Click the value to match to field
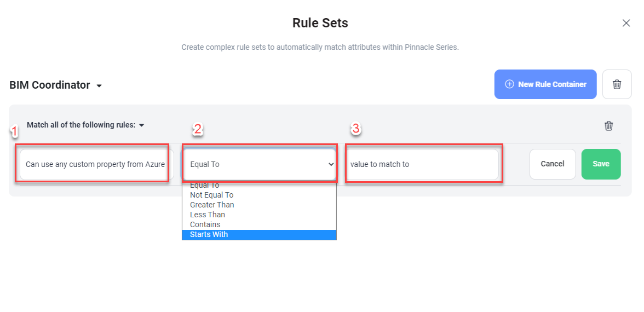 pos(422,164)
